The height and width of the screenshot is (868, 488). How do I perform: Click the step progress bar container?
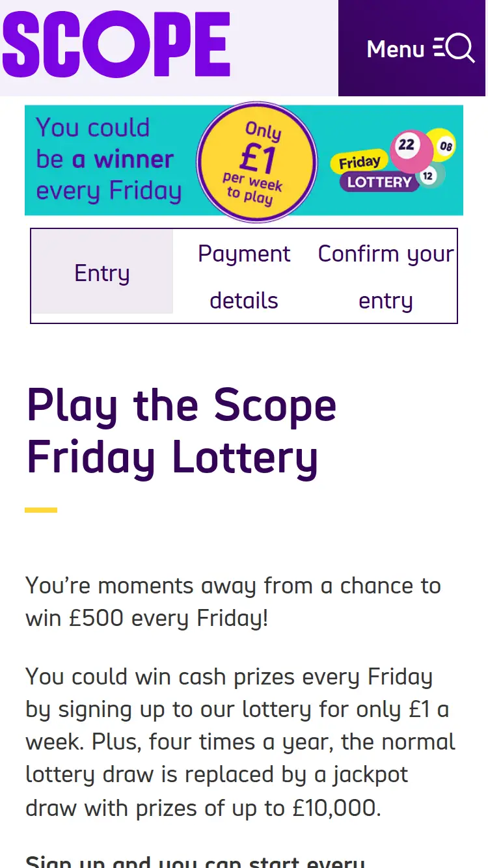click(x=243, y=275)
